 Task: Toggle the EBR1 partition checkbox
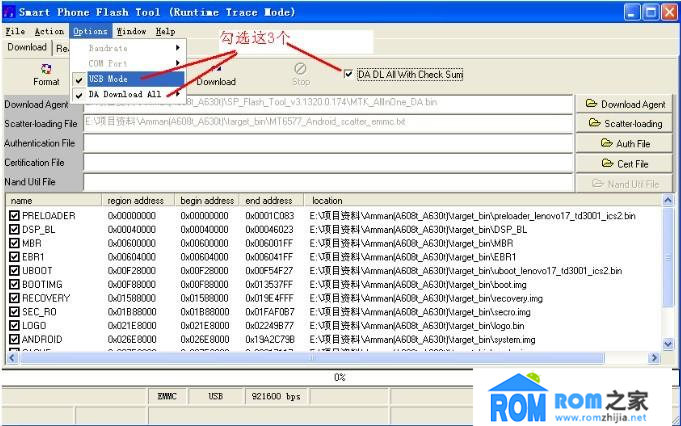(x=14, y=257)
